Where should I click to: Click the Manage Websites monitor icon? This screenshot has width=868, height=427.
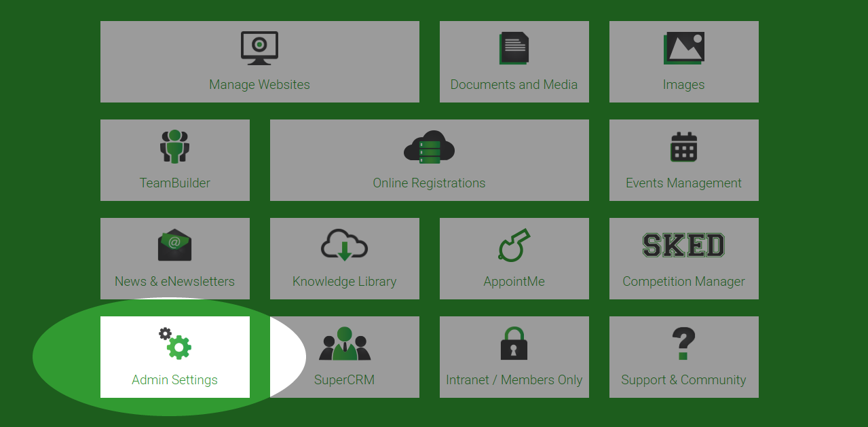(259, 48)
